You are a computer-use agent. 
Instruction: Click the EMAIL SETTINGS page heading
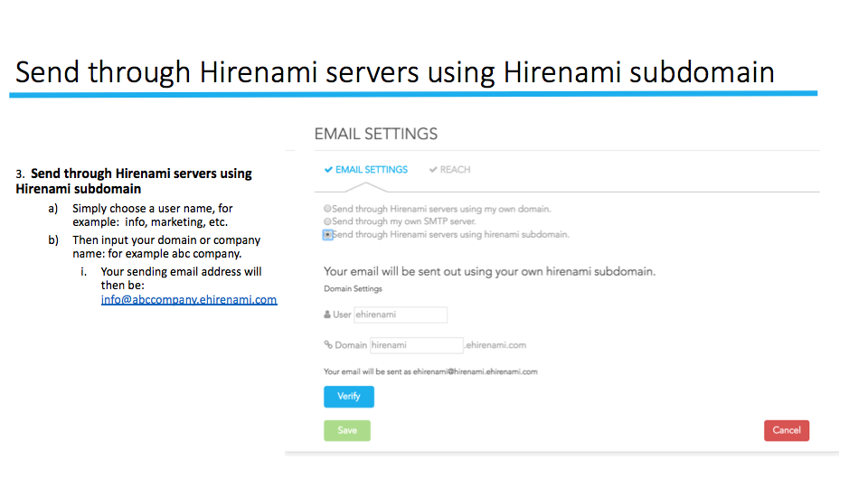tap(376, 134)
